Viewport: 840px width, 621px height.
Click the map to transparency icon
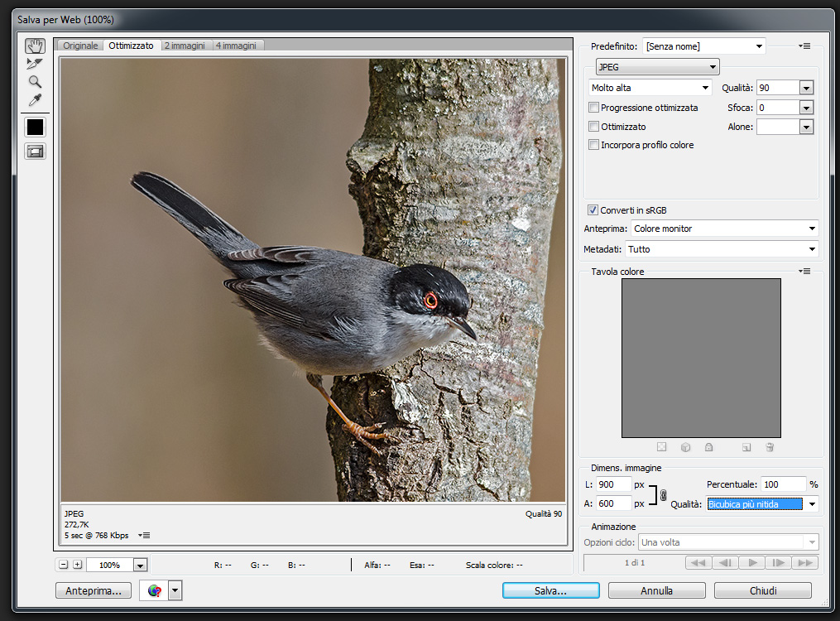click(661, 447)
